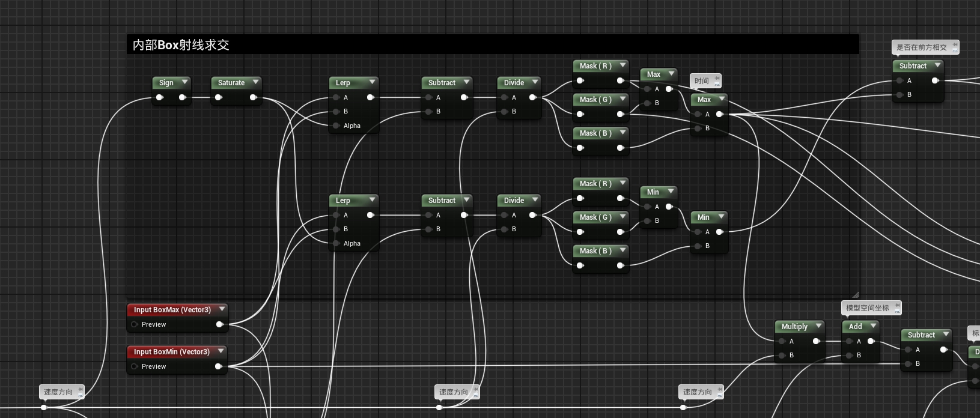Collapse the Sign node with its arrow

(184, 82)
